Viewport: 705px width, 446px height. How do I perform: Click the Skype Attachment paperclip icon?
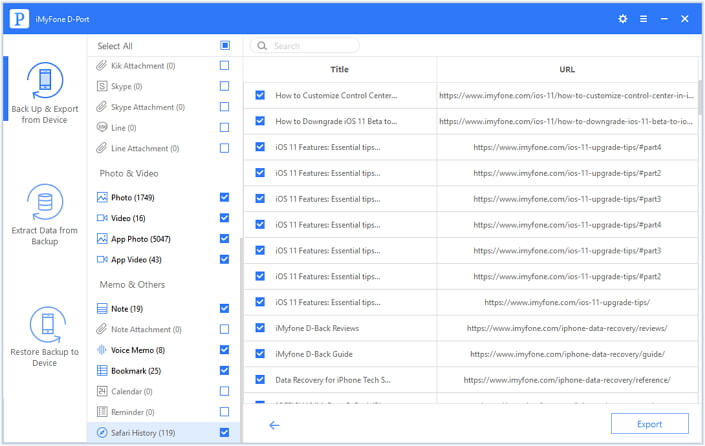[x=102, y=107]
